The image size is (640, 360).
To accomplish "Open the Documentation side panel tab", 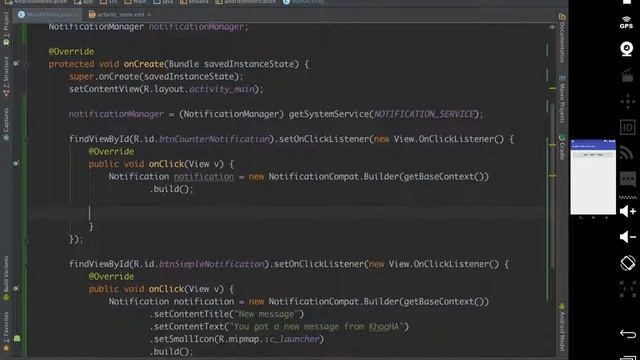I will pyautogui.click(x=562, y=38).
